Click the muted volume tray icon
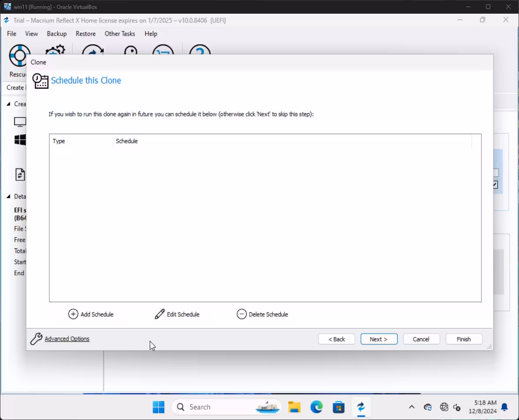The image size is (519, 420). (457, 407)
